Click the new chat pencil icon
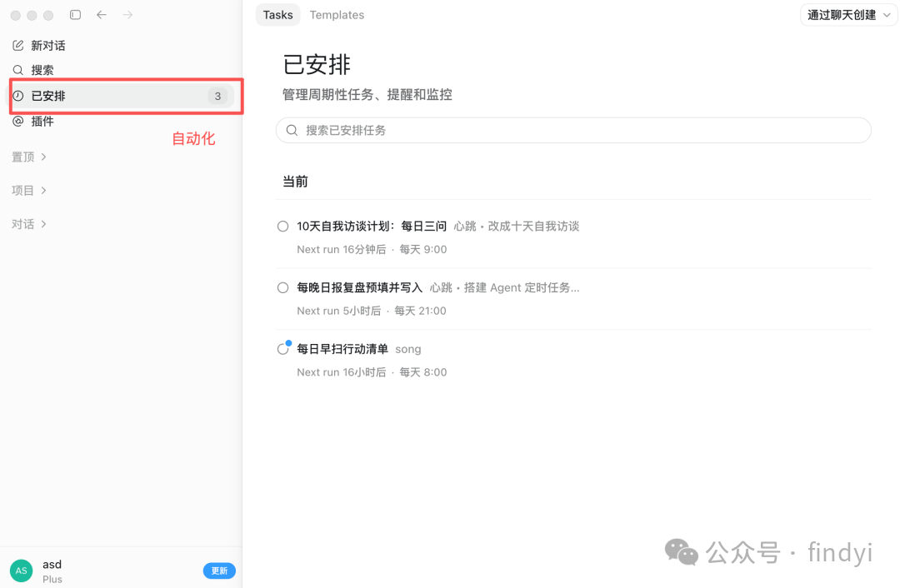This screenshot has height=588, width=900. click(x=17, y=45)
